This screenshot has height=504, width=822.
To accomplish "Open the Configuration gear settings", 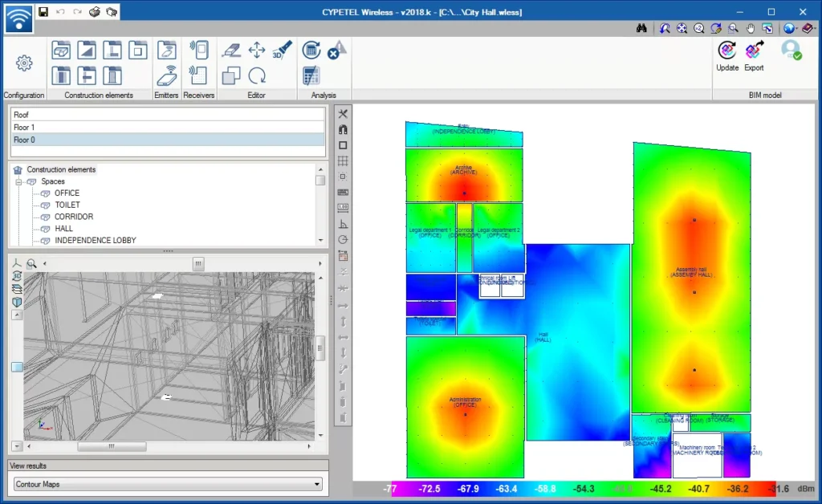I will 24,63.
